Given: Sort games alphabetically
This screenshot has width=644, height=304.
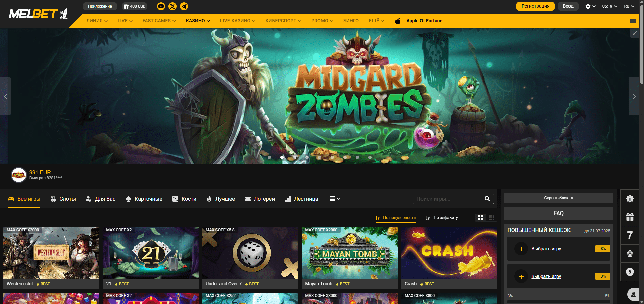Looking at the screenshot, I should click(442, 218).
